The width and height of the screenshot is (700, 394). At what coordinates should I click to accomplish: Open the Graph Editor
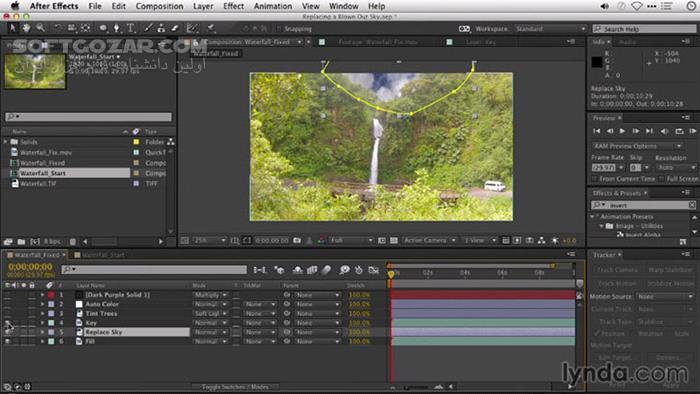[x=374, y=270]
